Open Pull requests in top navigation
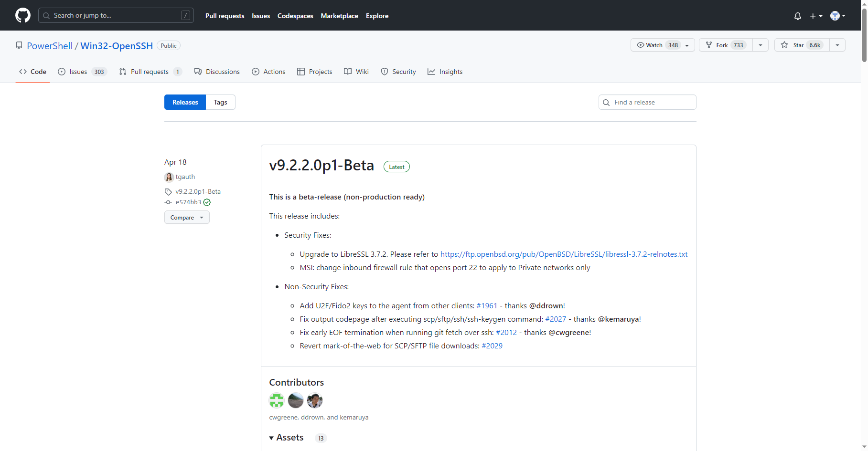Image resolution: width=868 pixels, height=451 pixels. [x=225, y=16]
